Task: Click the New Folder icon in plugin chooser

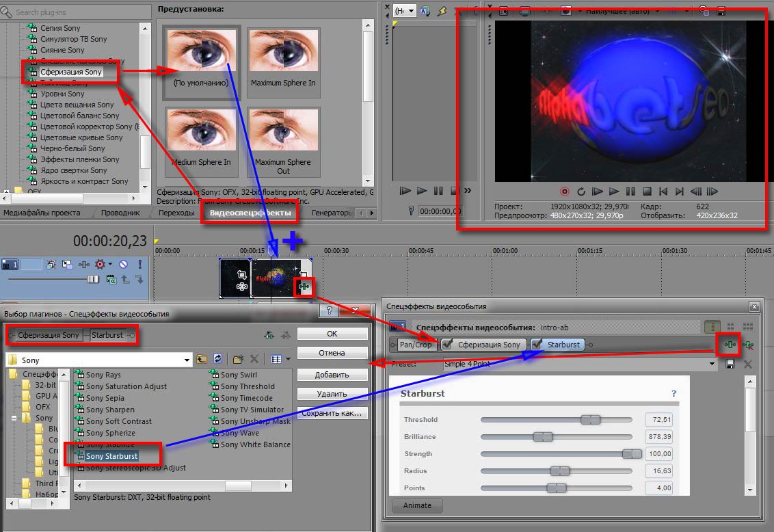Action: coord(238,359)
